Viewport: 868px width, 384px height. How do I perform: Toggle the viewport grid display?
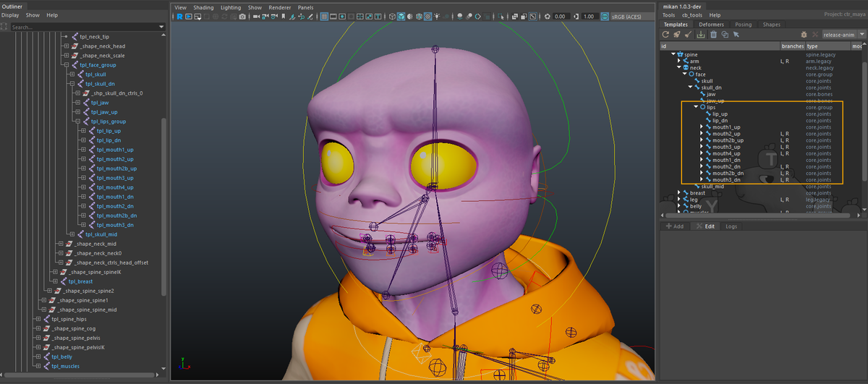[325, 17]
